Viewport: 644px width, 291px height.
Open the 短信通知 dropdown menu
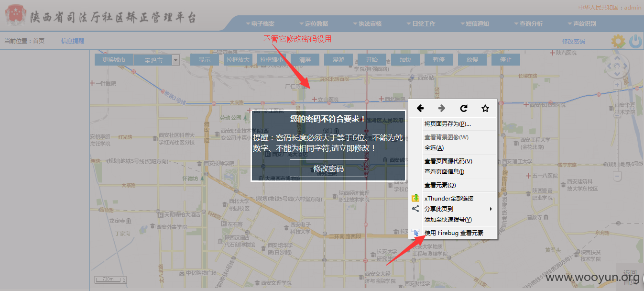pyautogui.click(x=474, y=23)
